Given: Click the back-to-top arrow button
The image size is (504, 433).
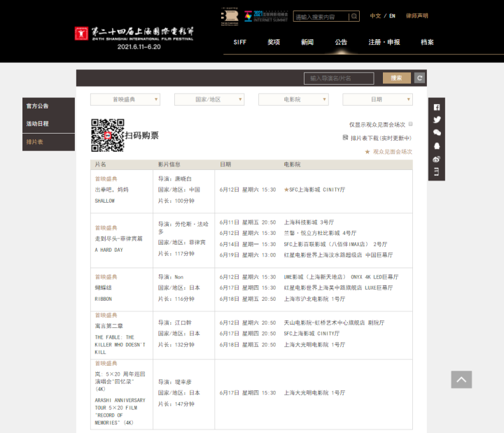Looking at the screenshot, I should [x=461, y=379].
